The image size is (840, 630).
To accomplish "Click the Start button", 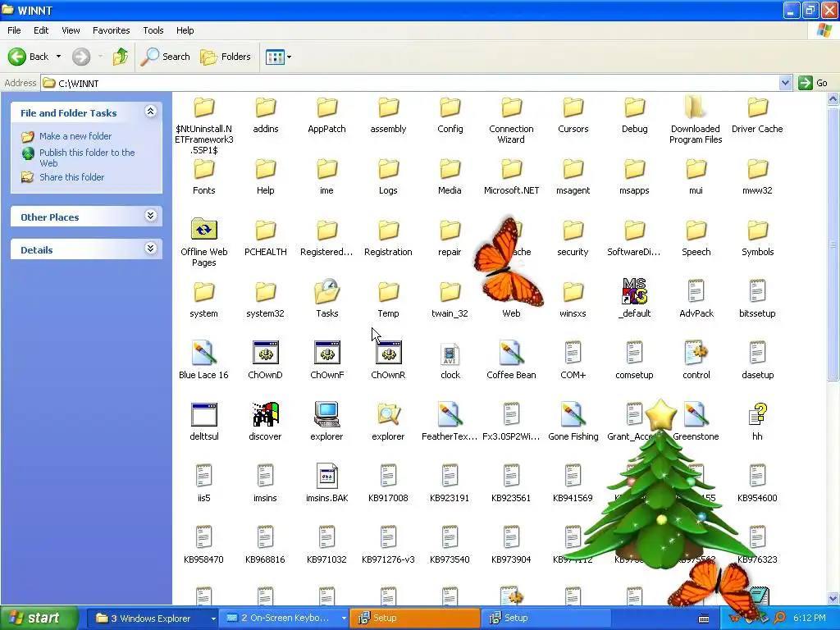I will point(39,619).
